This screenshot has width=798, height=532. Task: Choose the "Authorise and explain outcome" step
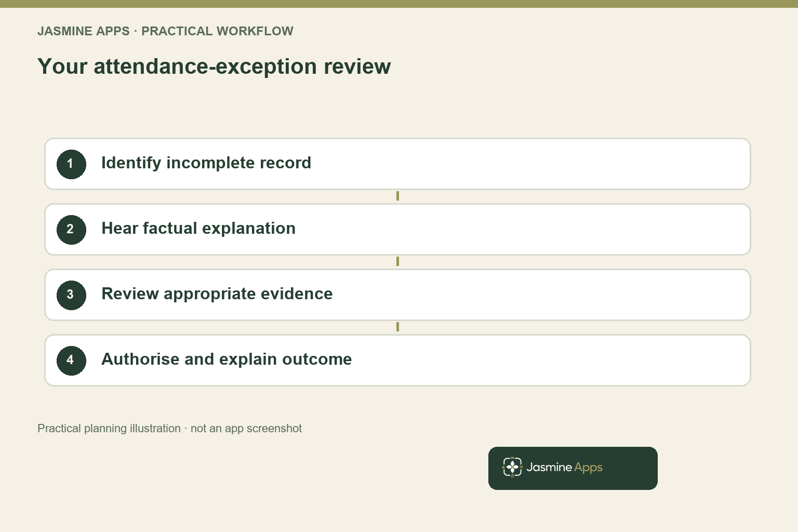coord(397,360)
